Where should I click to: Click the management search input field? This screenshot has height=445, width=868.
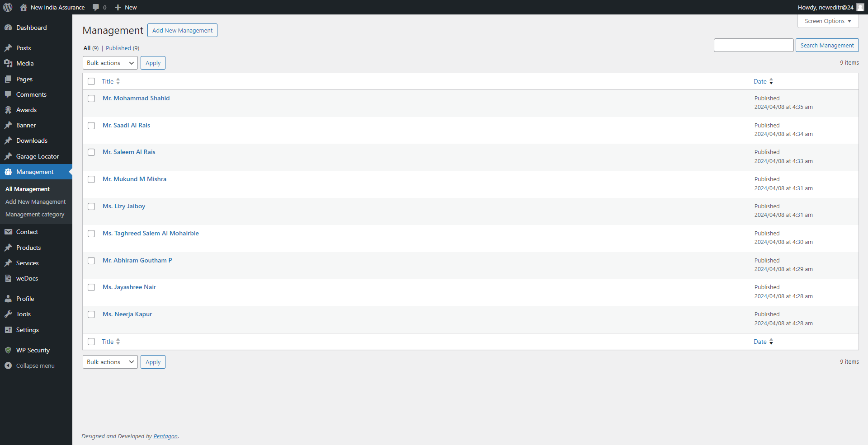753,45
